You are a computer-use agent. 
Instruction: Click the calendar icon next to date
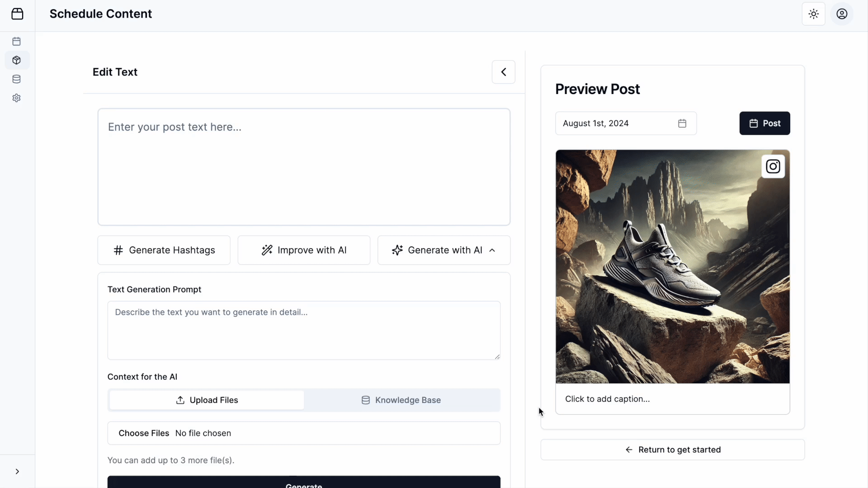tap(682, 123)
